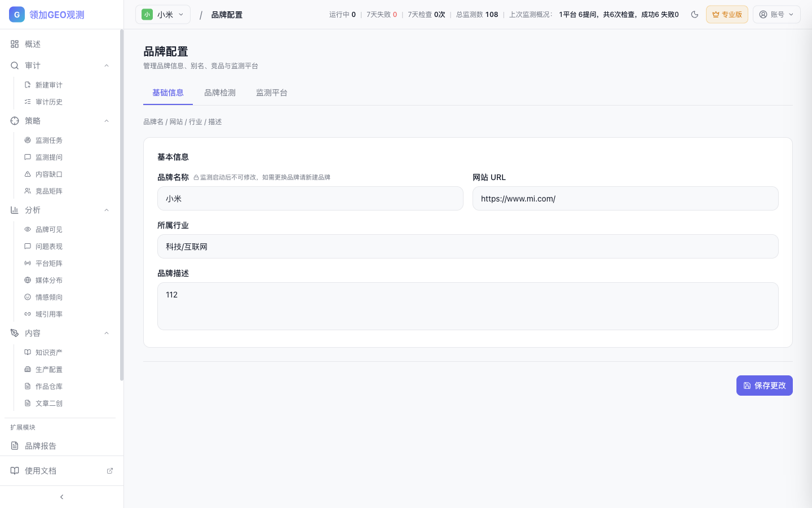
Task: Click the 品牌描述 text area
Action: 468,306
